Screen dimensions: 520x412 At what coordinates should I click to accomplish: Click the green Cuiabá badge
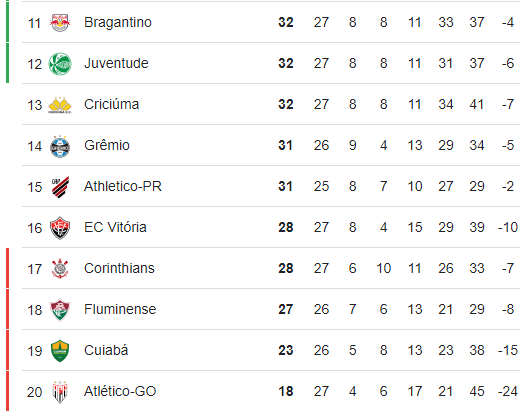click(60, 351)
